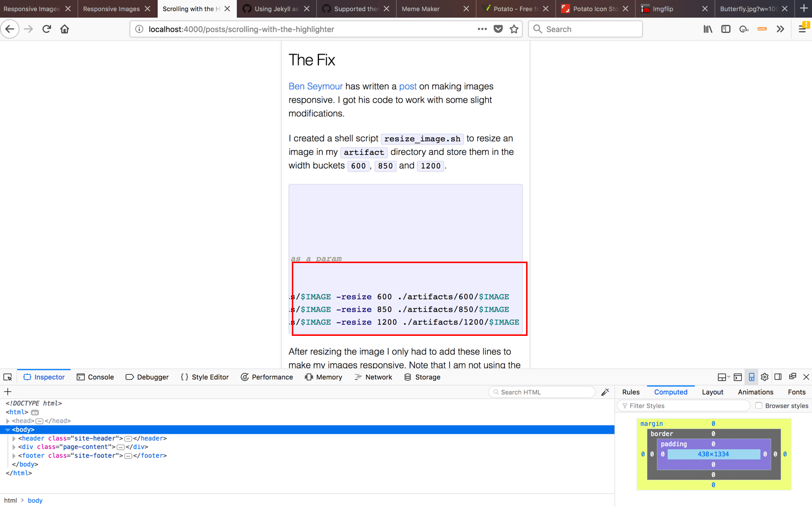Viewport: 812px width, 507px height.
Task: Open the Debugger panel tab
Action: (x=147, y=377)
